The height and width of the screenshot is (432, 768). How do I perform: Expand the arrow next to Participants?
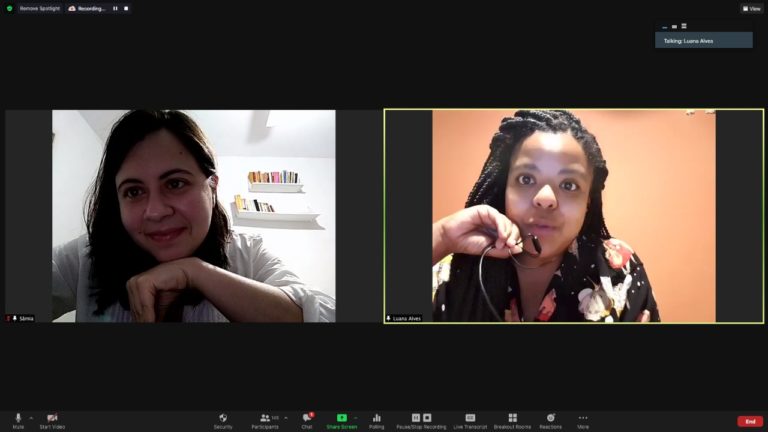(x=286, y=418)
